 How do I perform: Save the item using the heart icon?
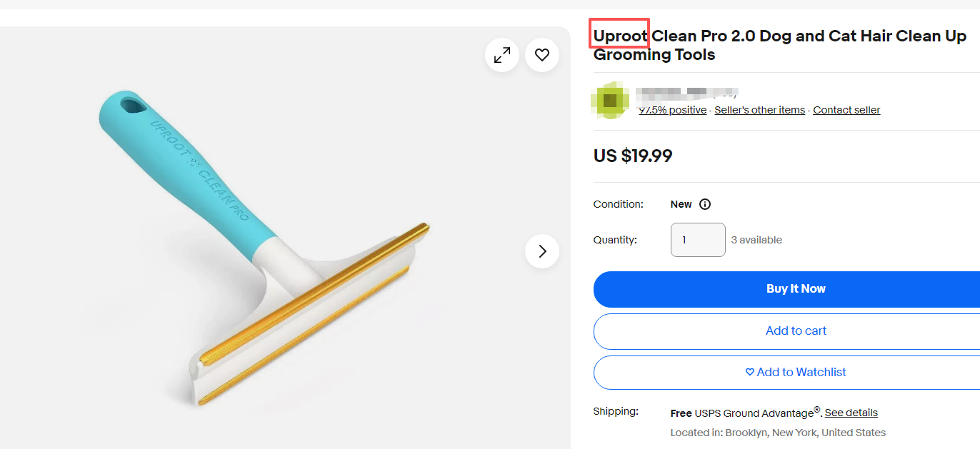click(541, 54)
